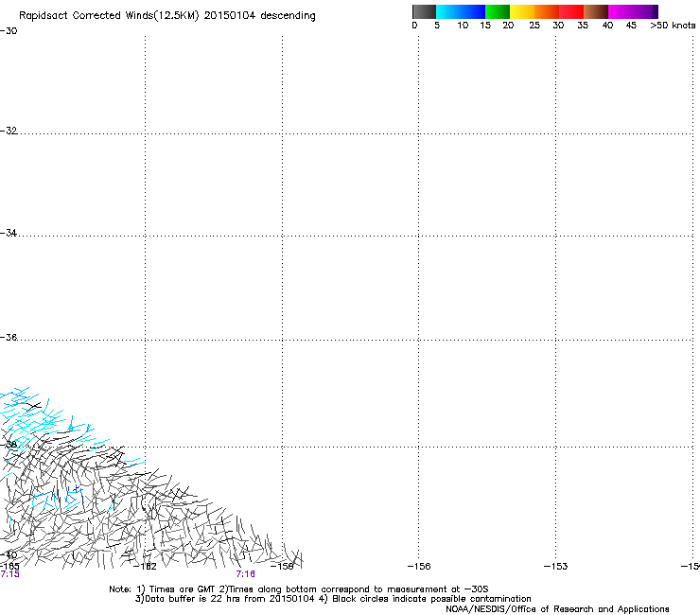700x615 pixels.
Task: Click the -156 longitude axis label
Action: (419, 567)
